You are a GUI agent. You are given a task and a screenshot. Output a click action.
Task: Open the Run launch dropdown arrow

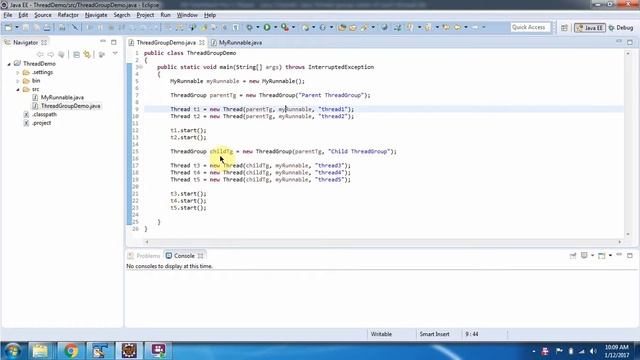(276, 27)
